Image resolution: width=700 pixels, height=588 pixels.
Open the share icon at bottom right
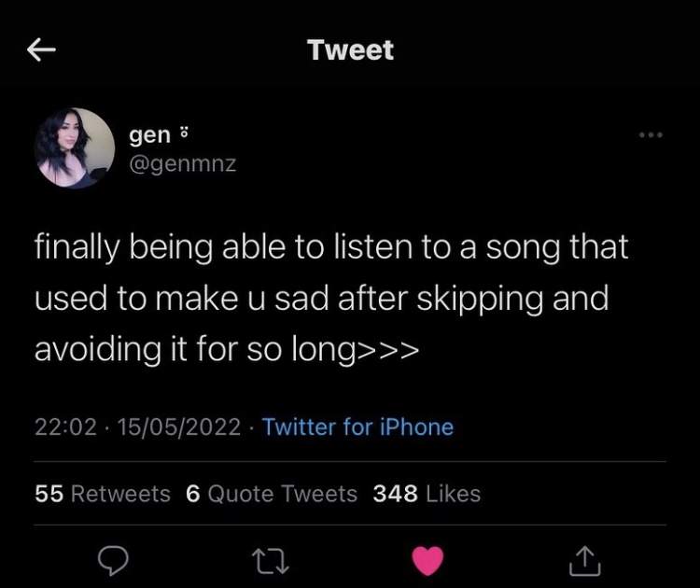[x=585, y=560]
